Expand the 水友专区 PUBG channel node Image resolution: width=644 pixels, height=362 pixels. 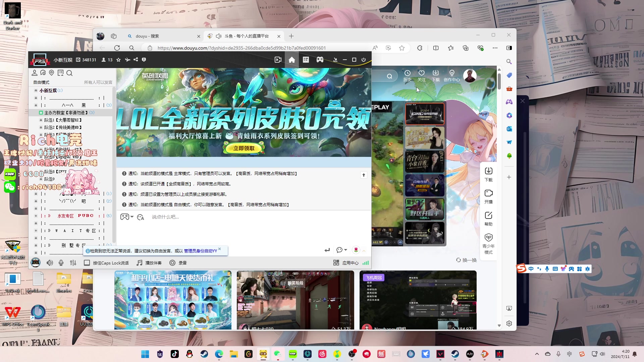tap(36, 216)
